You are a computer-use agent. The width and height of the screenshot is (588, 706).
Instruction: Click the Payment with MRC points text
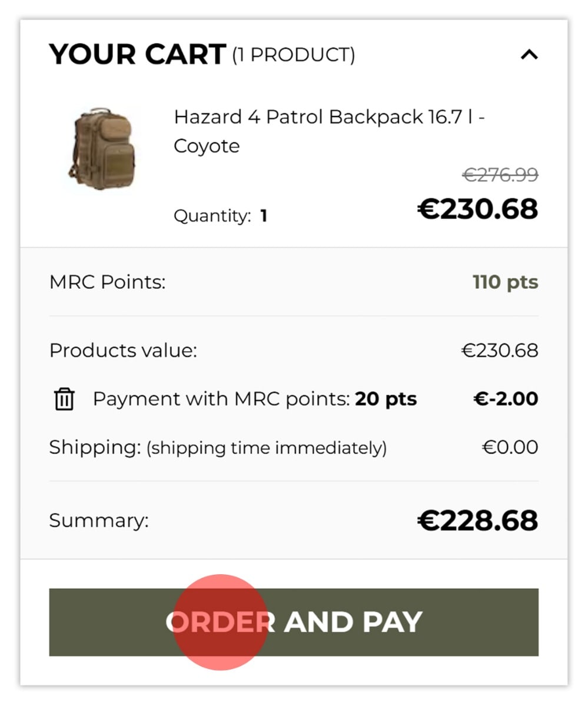(x=221, y=399)
